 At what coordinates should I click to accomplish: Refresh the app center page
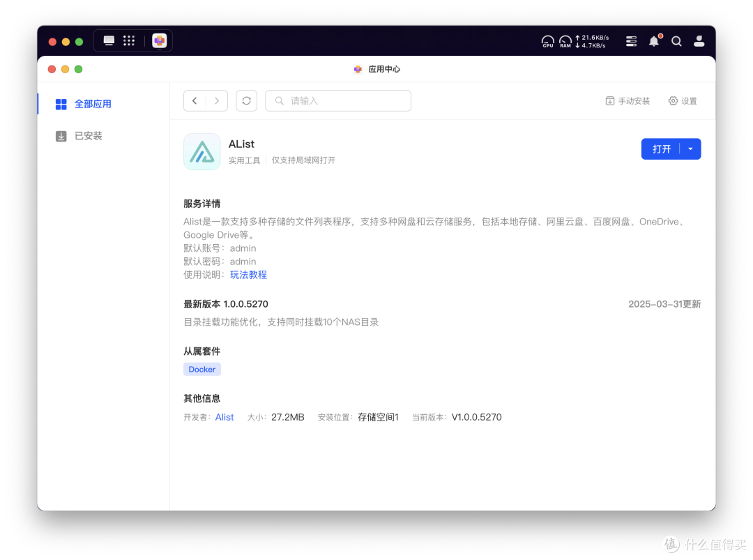pyautogui.click(x=246, y=101)
